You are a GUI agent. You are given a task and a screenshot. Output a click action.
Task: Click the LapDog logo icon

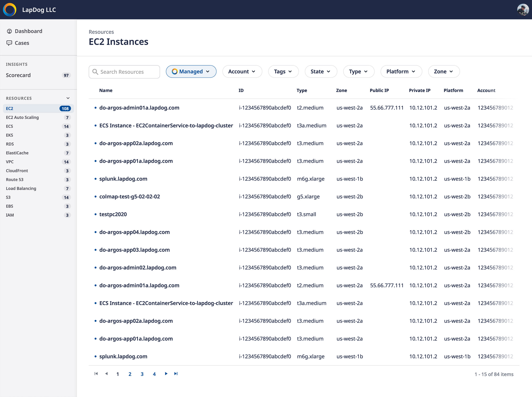(10, 10)
